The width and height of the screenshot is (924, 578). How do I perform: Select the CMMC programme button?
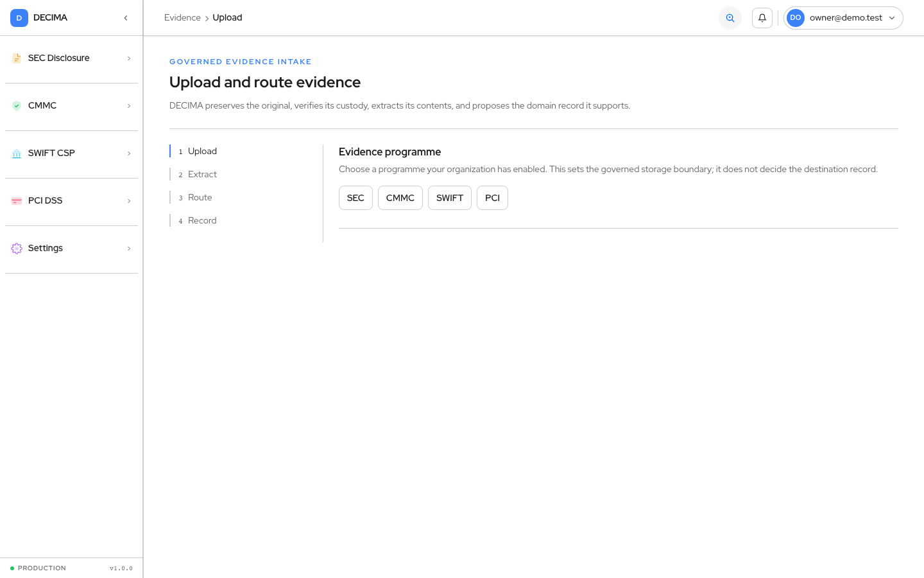[400, 198]
